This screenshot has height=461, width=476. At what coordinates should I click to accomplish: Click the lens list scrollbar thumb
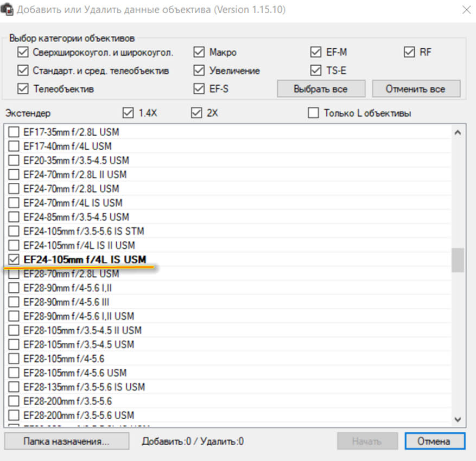[x=458, y=260]
